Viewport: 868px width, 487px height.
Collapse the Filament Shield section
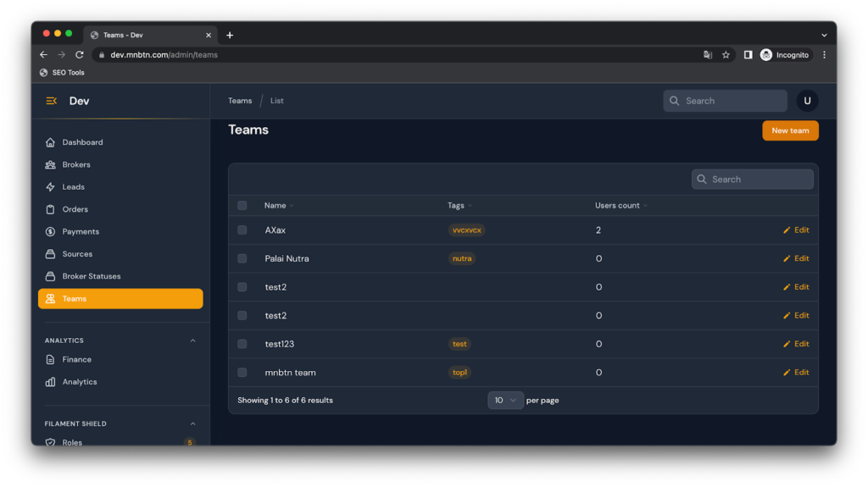click(192, 423)
